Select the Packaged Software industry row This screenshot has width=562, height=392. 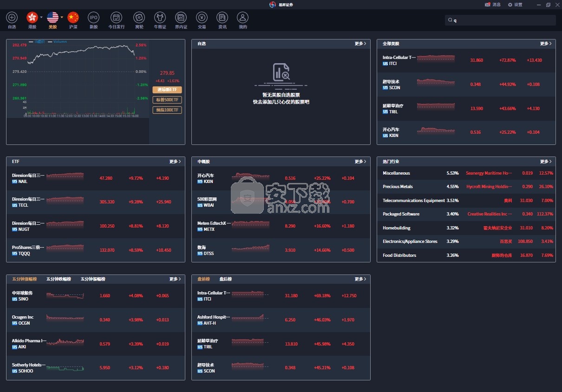(x=466, y=214)
